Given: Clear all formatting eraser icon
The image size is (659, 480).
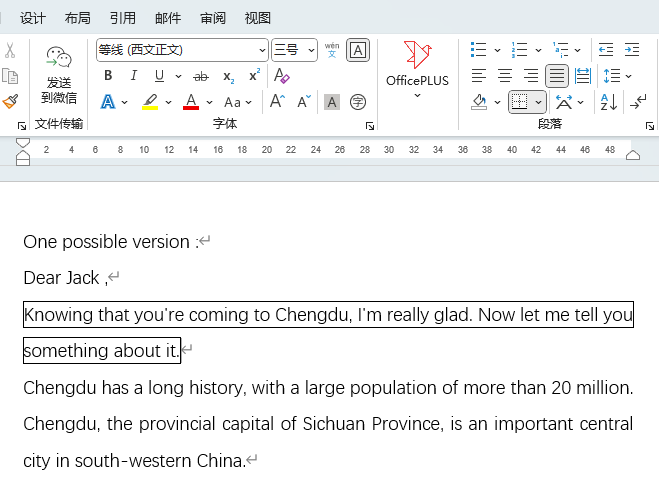Looking at the screenshot, I should (281, 76).
